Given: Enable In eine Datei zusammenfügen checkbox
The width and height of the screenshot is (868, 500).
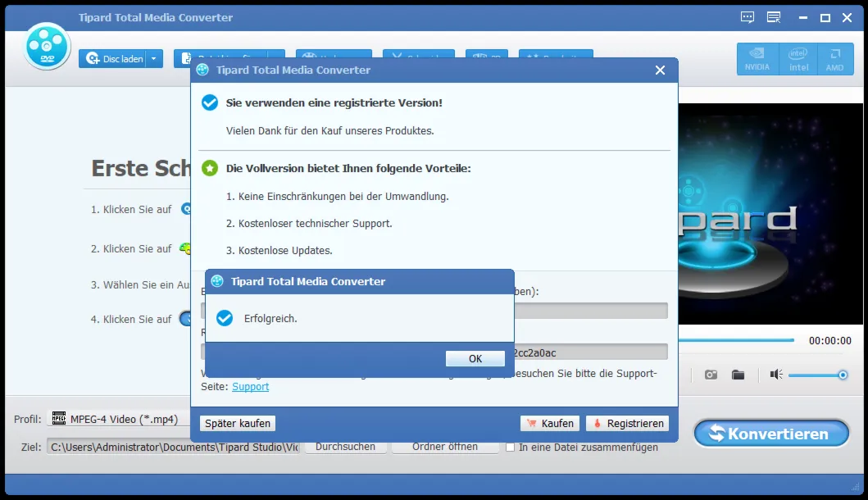Looking at the screenshot, I should [511, 447].
